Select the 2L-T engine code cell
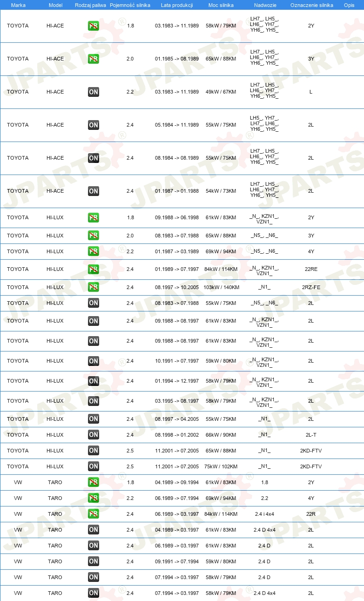 coord(311,435)
